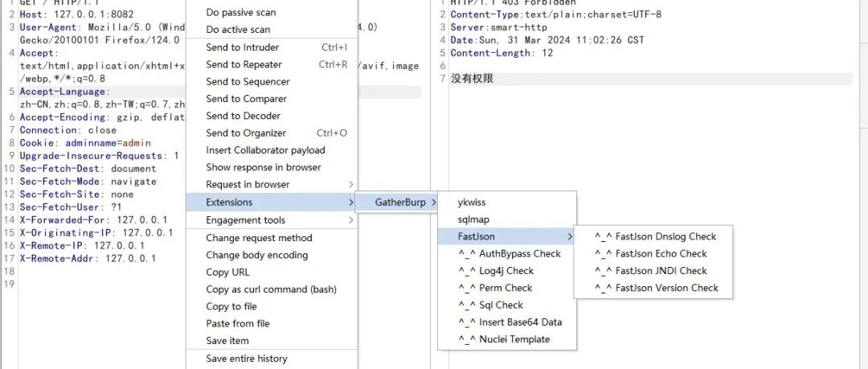Click the Sec-Fetch-Mode: navigate line
The height and width of the screenshot is (369, 868).
88,181
